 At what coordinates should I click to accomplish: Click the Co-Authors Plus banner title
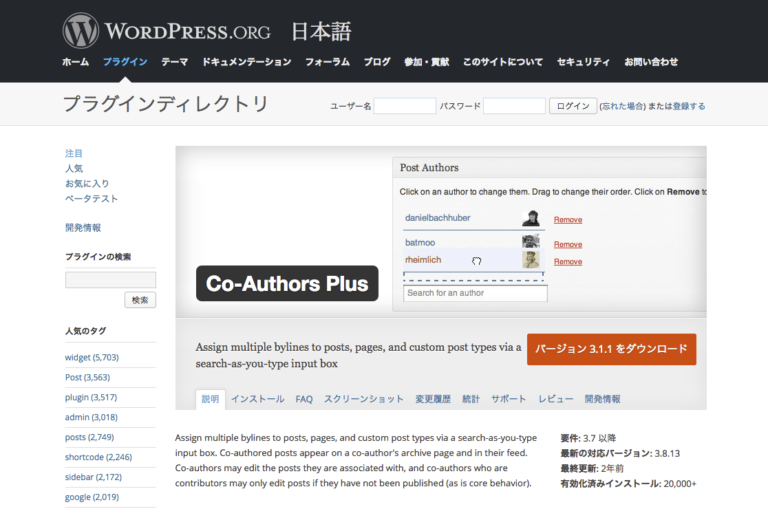coord(287,284)
